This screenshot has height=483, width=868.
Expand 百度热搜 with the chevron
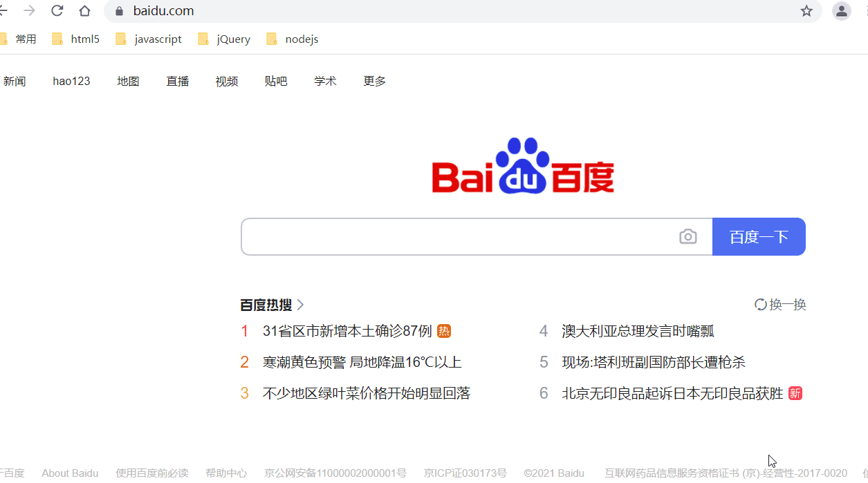pos(300,305)
